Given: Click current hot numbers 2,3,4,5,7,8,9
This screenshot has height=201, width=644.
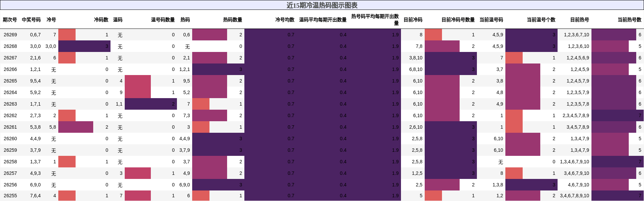Looking at the screenshot, I should pos(576,115).
